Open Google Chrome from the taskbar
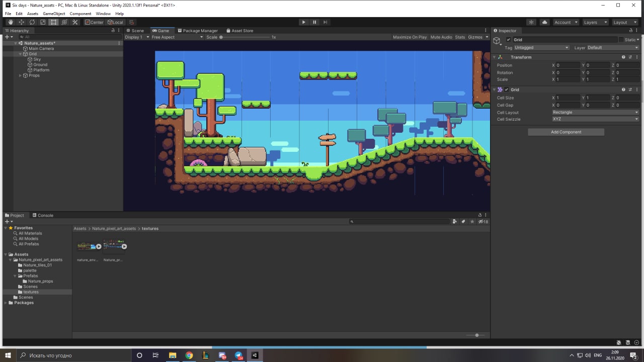 tap(189, 355)
